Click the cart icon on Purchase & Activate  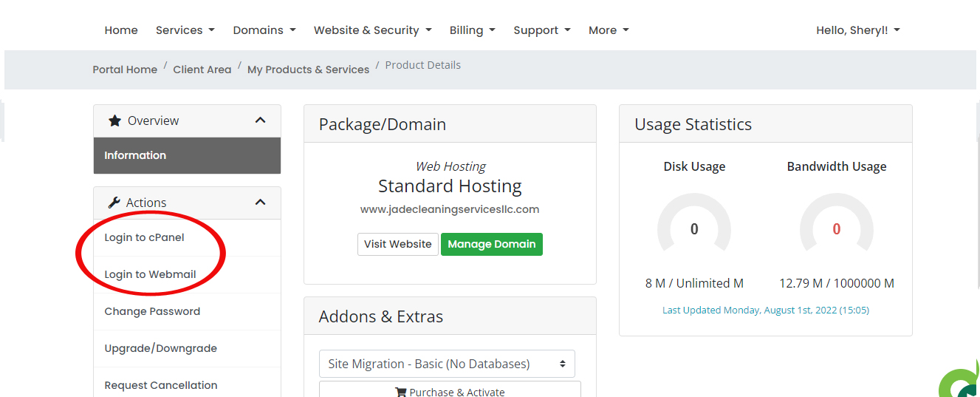tap(401, 392)
